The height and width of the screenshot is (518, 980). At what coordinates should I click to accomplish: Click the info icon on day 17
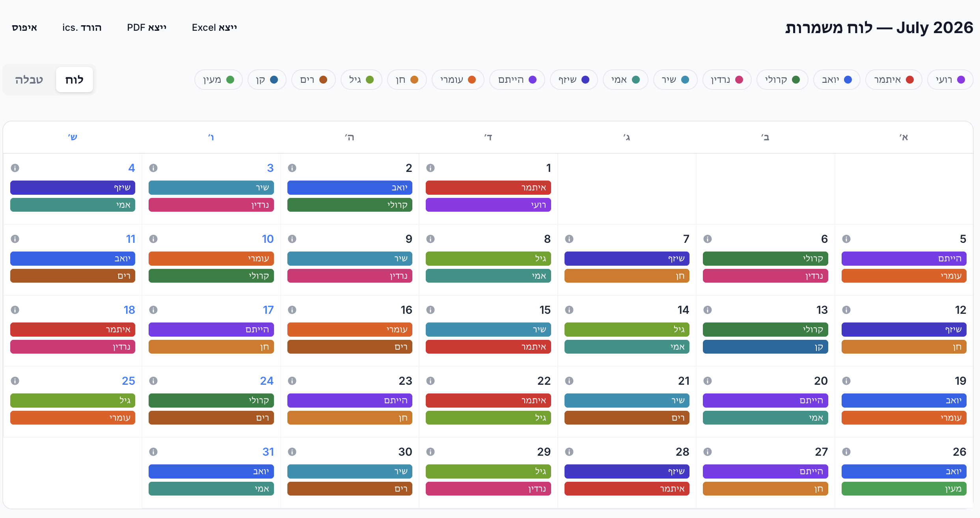tap(153, 310)
